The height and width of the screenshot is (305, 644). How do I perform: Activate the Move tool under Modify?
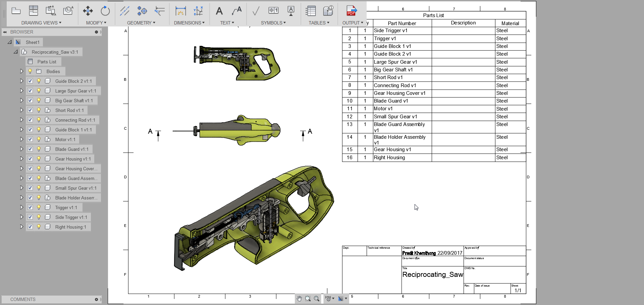pos(88,11)
